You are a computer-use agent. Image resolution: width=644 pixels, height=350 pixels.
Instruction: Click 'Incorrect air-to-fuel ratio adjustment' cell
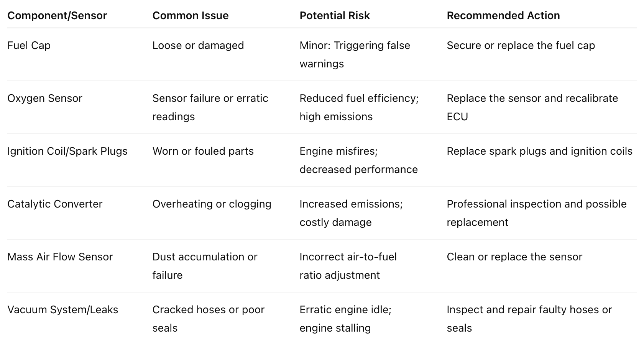click(x=348, y=266)
